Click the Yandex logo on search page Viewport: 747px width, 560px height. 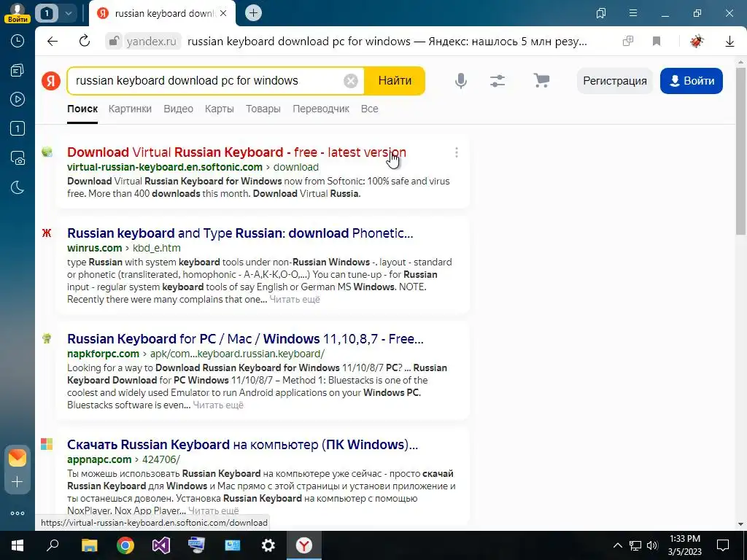point(51,81)
